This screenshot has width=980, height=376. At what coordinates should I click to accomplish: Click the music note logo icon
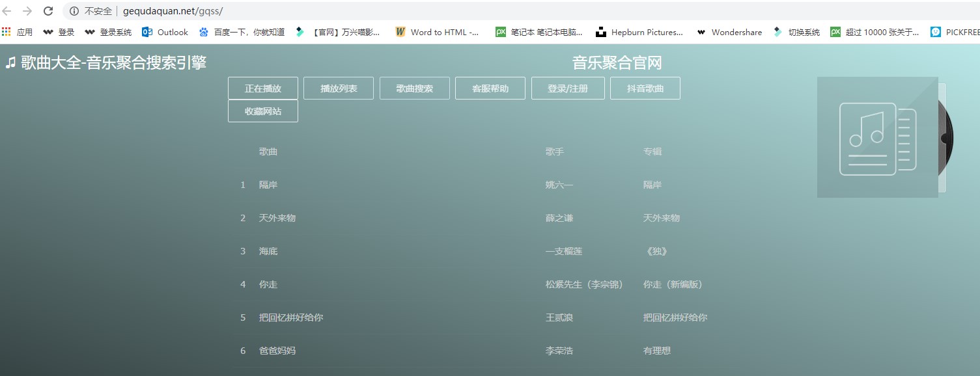10,61
